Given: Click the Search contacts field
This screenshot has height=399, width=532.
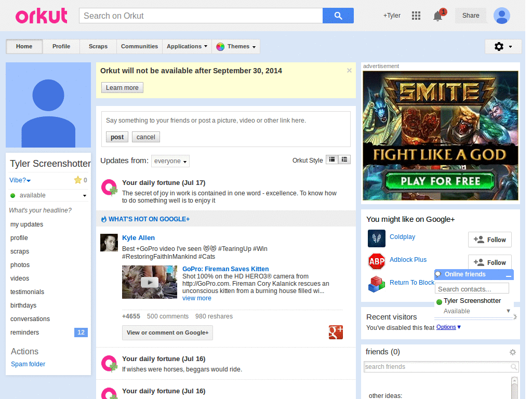Looking at the screenshot, I should tap(472, 289).
